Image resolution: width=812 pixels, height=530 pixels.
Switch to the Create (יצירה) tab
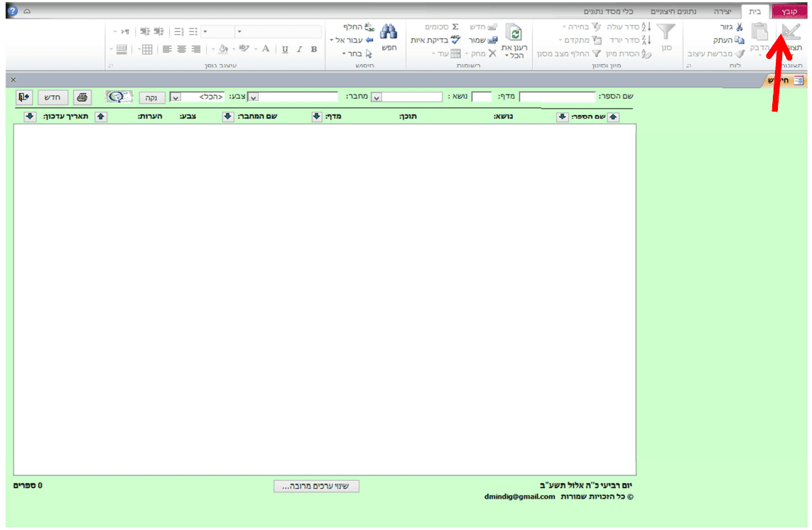tap(722, 11)
